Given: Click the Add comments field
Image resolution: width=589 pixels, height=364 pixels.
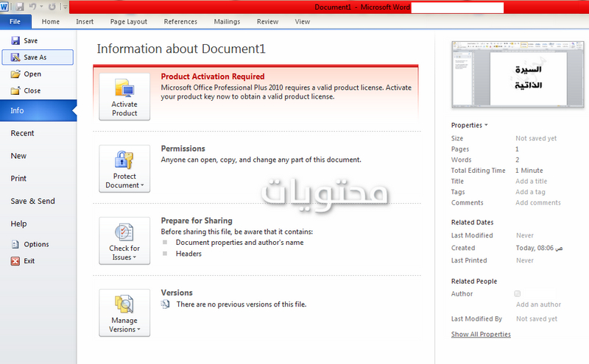Looking at the screenshot, I should (x=538, y=203).
